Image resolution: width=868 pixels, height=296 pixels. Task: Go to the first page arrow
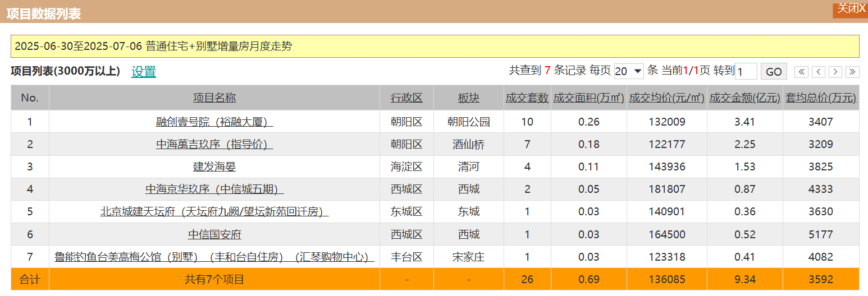point(802,72)
